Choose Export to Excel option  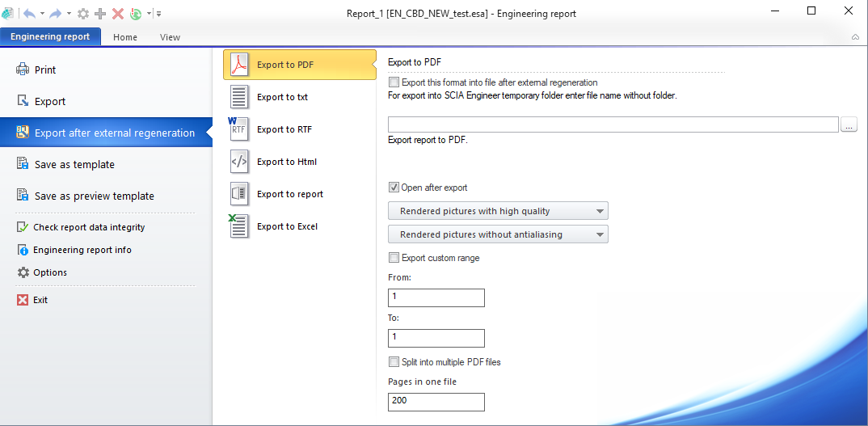(287, 226)
